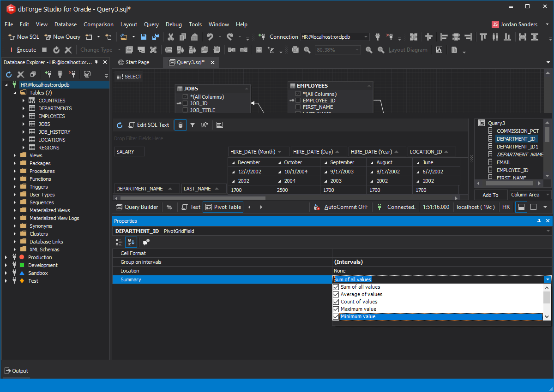The height and width of the screenshot is (392, 554).
Task: Click the Save icon on the toolbar
Action: pos(143,37)
